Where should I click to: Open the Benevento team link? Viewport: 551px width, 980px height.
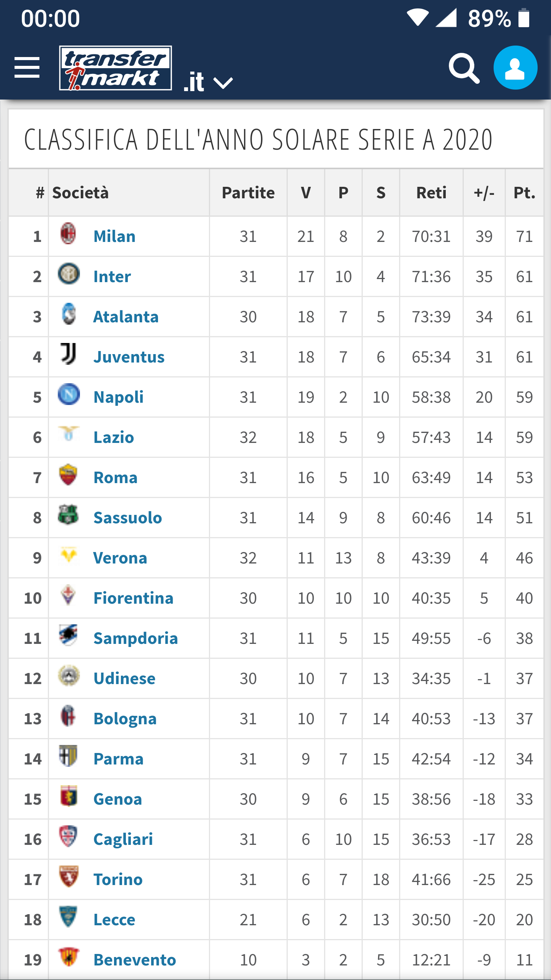point(135,960)
